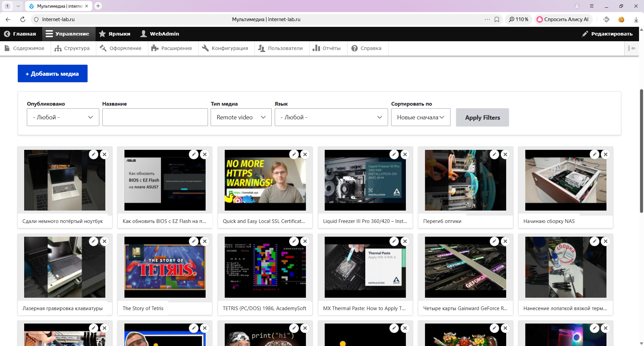Open the 'Язык' language dropdown
This screenshot has width=644, height=346.
[331, 117]
